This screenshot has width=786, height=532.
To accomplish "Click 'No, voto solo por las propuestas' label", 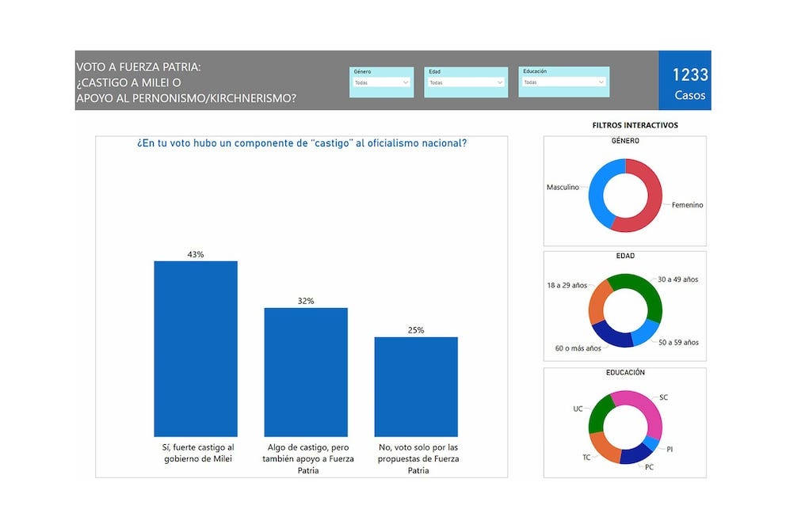I will [x=418, y=458].
